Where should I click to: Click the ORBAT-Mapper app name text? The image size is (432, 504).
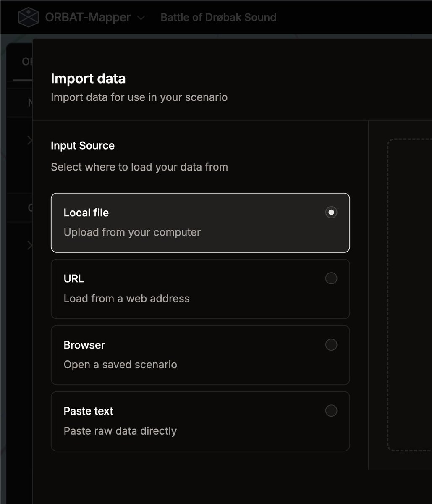[88, 17]
